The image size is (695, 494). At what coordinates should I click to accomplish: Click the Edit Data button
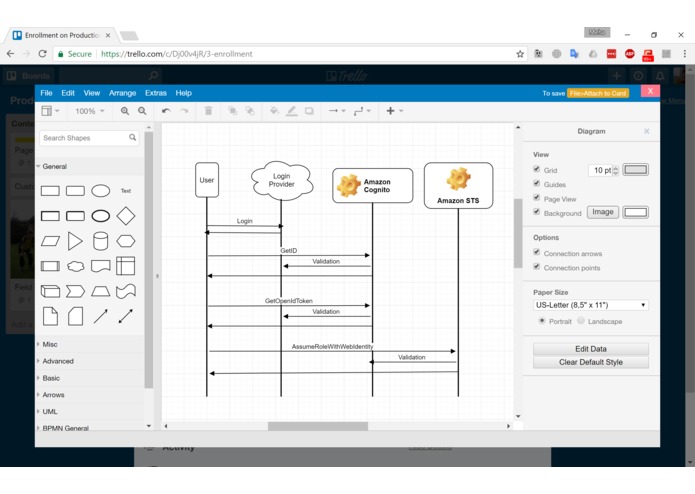coord(590,349)
